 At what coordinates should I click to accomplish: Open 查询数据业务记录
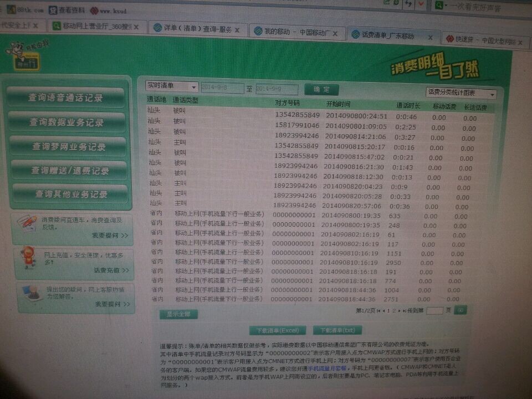click(x=66, y=122)
